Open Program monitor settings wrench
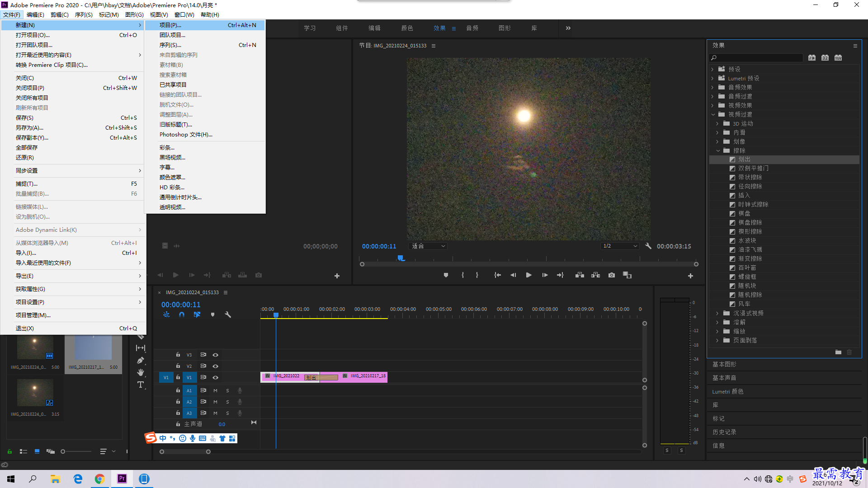The image size is (868, 488). [x=648, y=246]
